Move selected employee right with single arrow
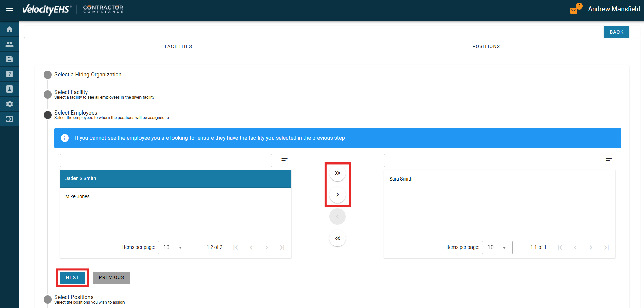The height and width of the screenshot is (308, 644). click(x=337, y=195)
